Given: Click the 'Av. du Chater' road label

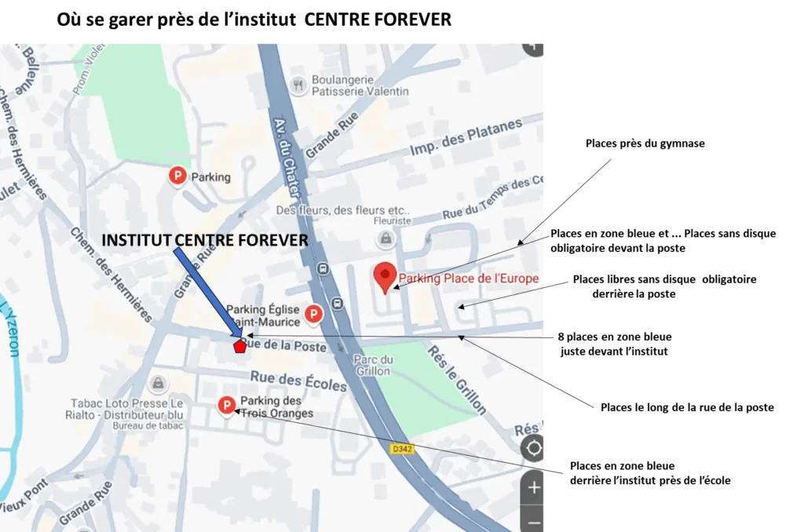Looking at the screenshot, I should click(x=286, y=158).
